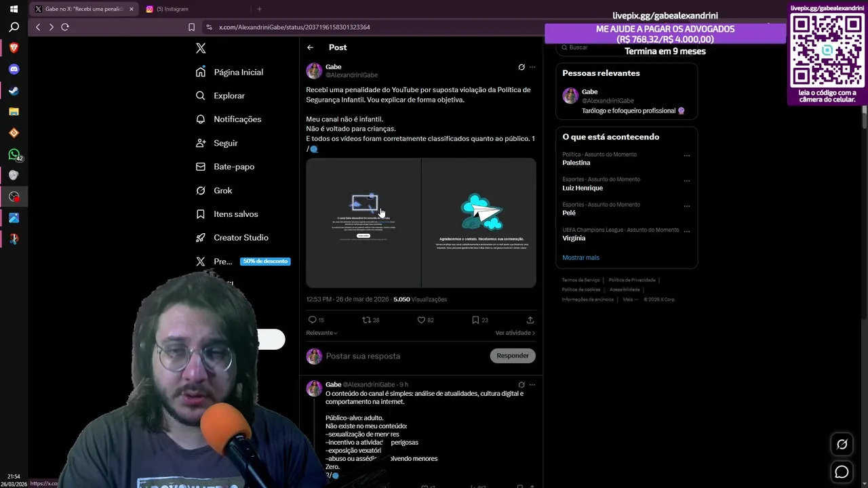Viewport: 868px width, 488px height.
Task: Close the Gabe no X tab
Action: [x=131, y=9]
